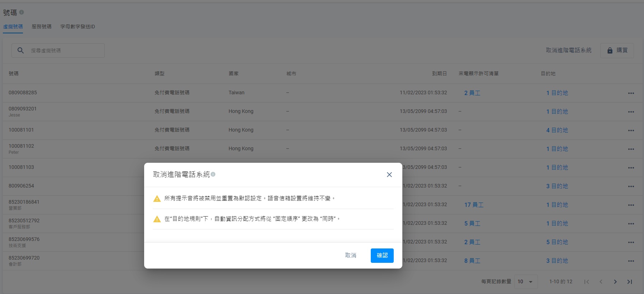Click the 確認 button in dialog
Screen dimensions: 644x294
[382, 255]
